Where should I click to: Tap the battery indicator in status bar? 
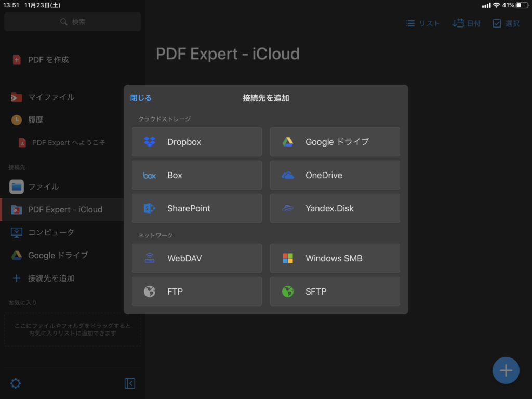(522, 5)
